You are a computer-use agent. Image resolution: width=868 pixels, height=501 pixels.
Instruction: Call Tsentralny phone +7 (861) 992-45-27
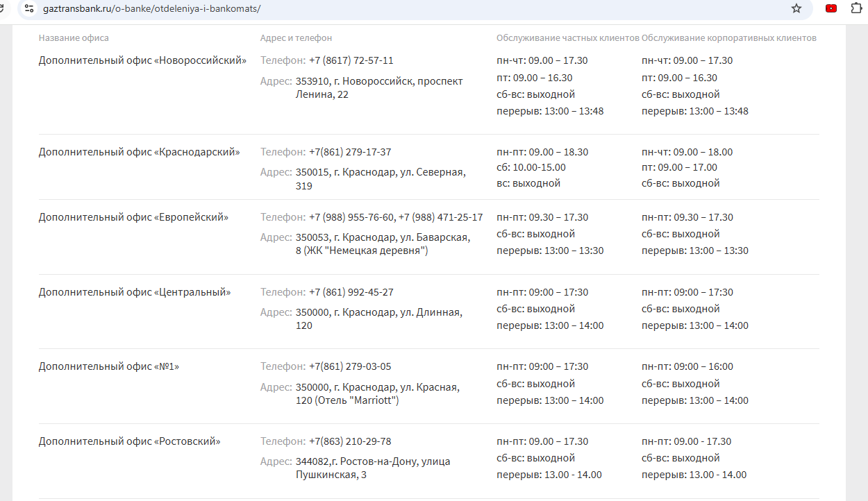point(351,292)
